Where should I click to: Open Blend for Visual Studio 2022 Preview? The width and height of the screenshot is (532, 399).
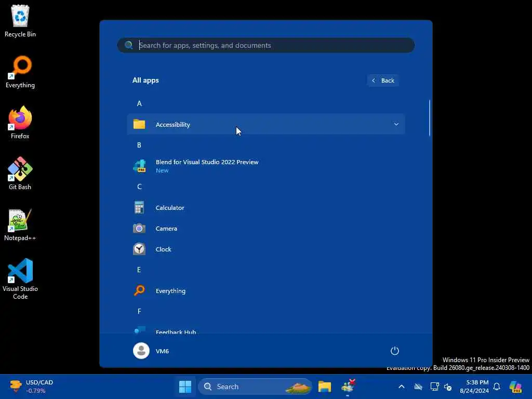point(266,166)
